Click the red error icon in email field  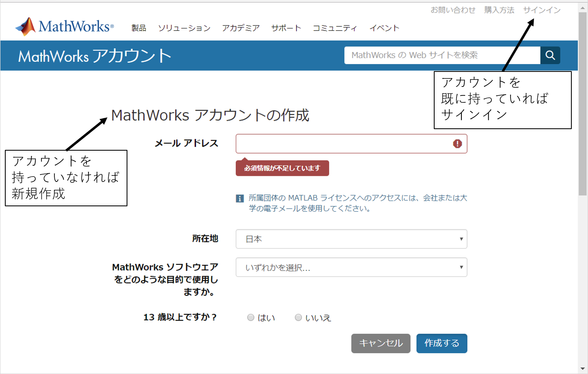[x=457, y=144]
